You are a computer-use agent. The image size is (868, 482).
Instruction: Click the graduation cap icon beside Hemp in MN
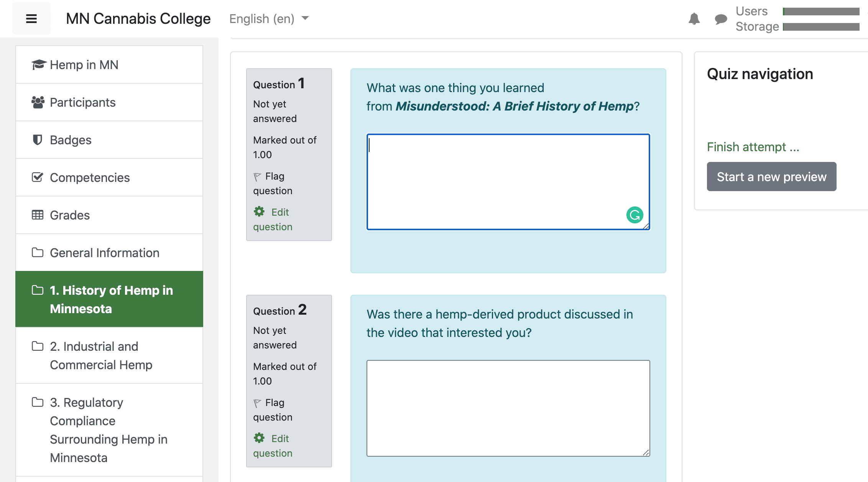(38, 64)
